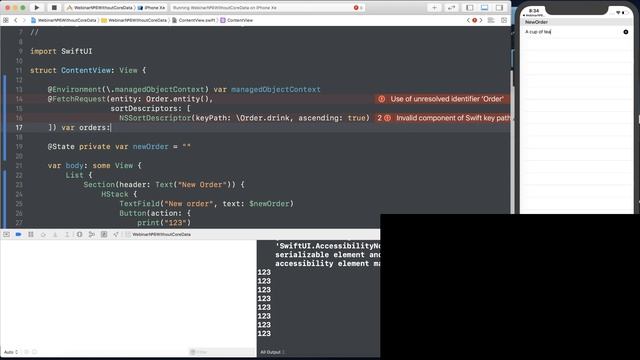Click 'newOrder' variable on line 19
Image resolution: width=640 pixels, height=360 pixels.
tap(151, 147)
